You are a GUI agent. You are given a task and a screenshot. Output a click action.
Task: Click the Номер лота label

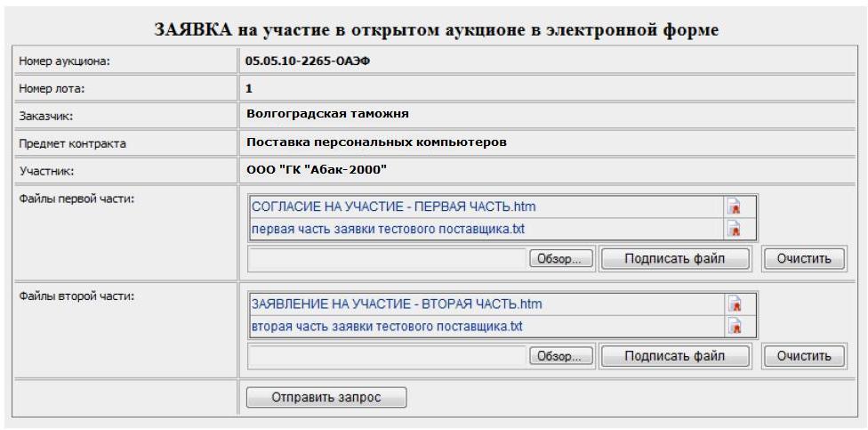tap(52, 88)
